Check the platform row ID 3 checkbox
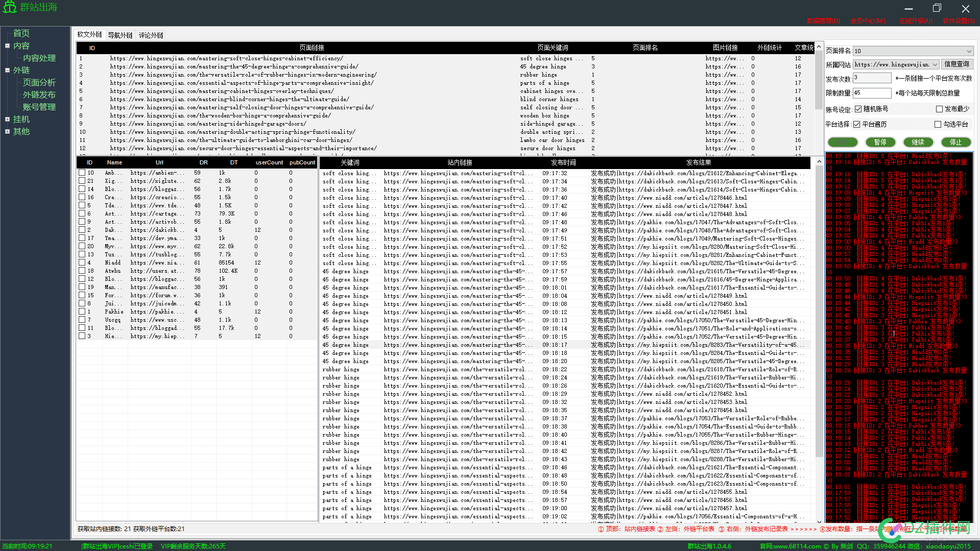The height and width of the screenshot is (551, 980). [82, 336]
